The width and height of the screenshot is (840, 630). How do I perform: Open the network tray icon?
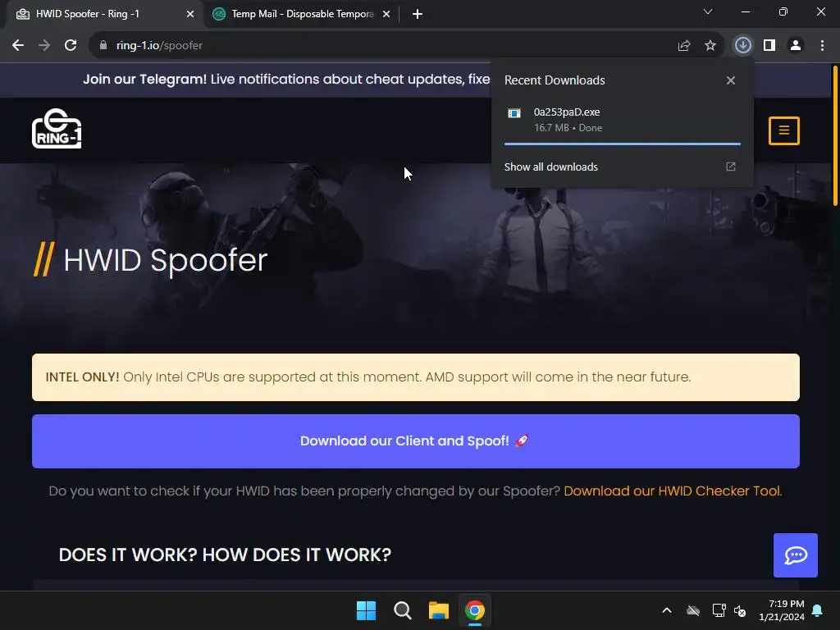(x=719, y=610)
